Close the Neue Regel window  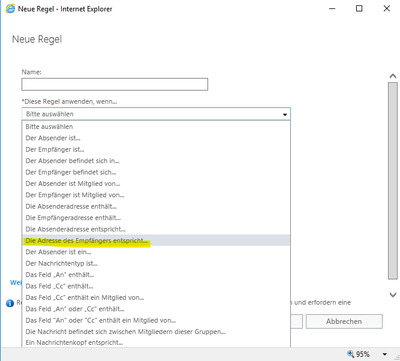[387, 8]
